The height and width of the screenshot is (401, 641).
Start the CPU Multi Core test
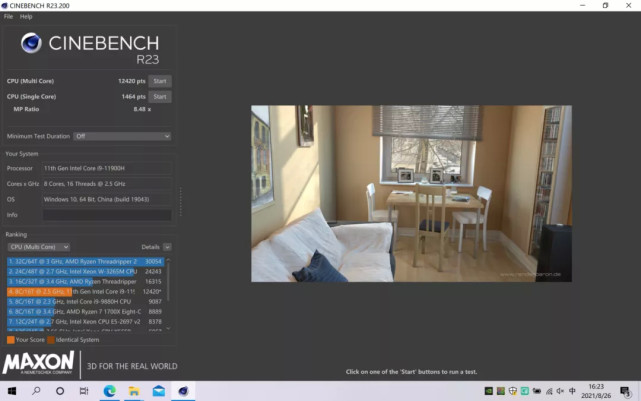click(159, 81)
